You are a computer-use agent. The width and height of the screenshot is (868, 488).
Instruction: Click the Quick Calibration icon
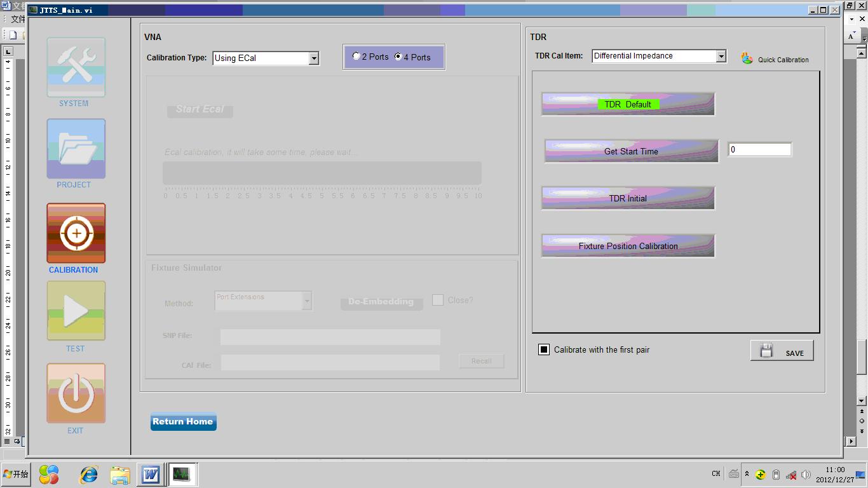click(747, 58)
